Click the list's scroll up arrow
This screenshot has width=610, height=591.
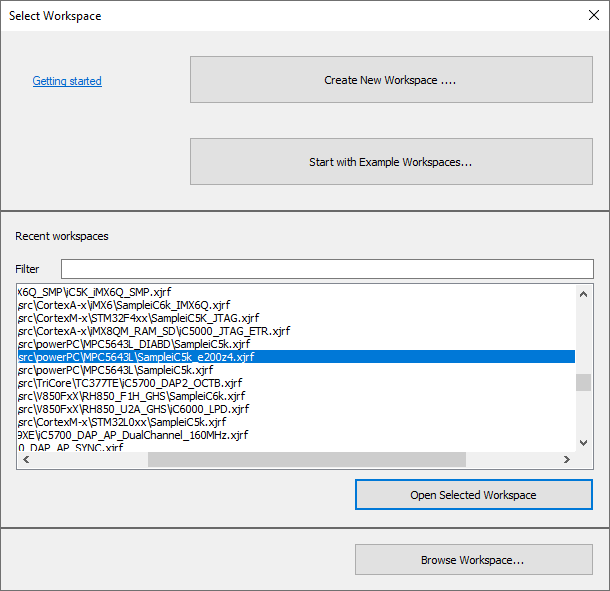[x=583, y=292]
